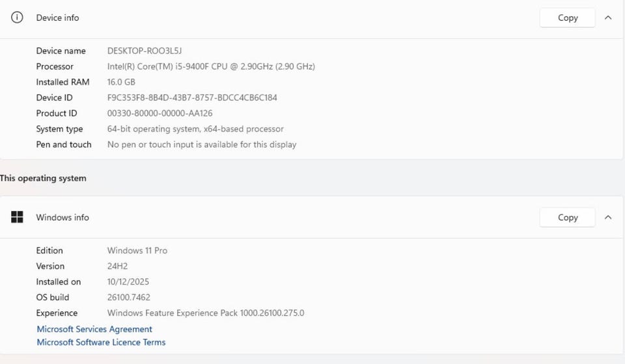Click the Intel Core i5-9400F processor text

pos(211,66)
